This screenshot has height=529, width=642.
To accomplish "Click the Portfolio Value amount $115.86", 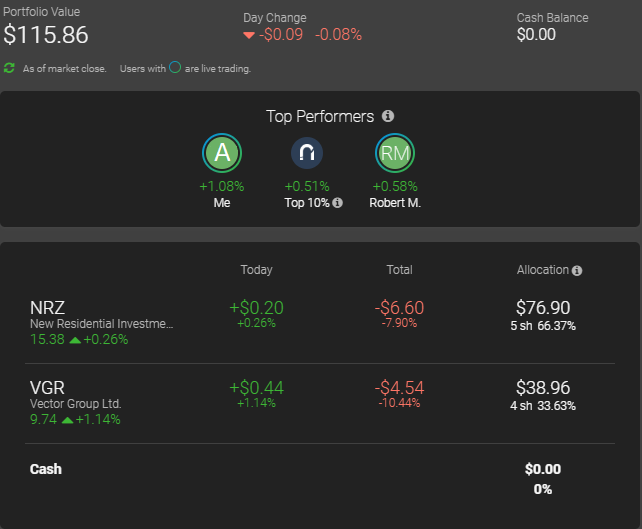I will [46, 35].
